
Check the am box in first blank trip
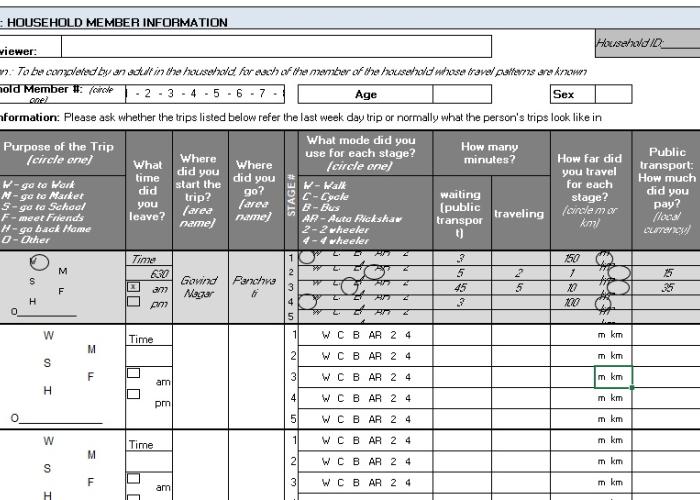pyautogui.click(x=133, y=373)
